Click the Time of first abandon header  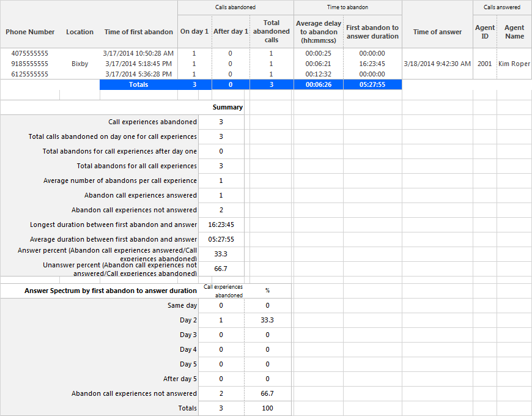[138, 32]
